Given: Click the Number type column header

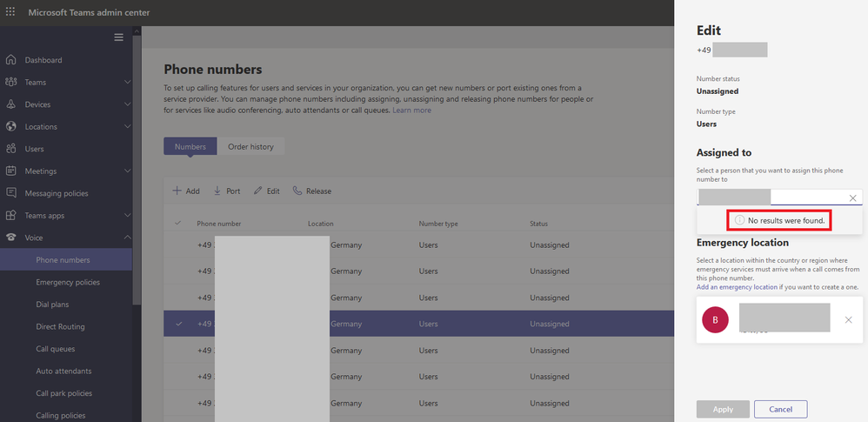Looking at the screenshot, I should (x=438, y=224).
